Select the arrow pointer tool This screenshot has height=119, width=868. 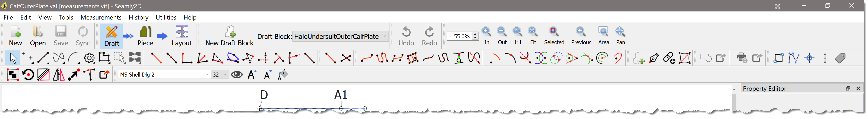[x=13, y=58]
